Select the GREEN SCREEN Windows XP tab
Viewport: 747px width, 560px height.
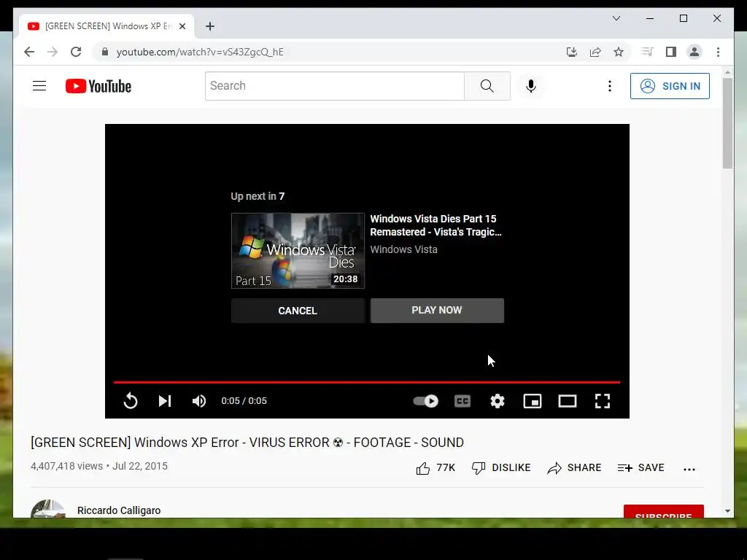coord(107,26)
